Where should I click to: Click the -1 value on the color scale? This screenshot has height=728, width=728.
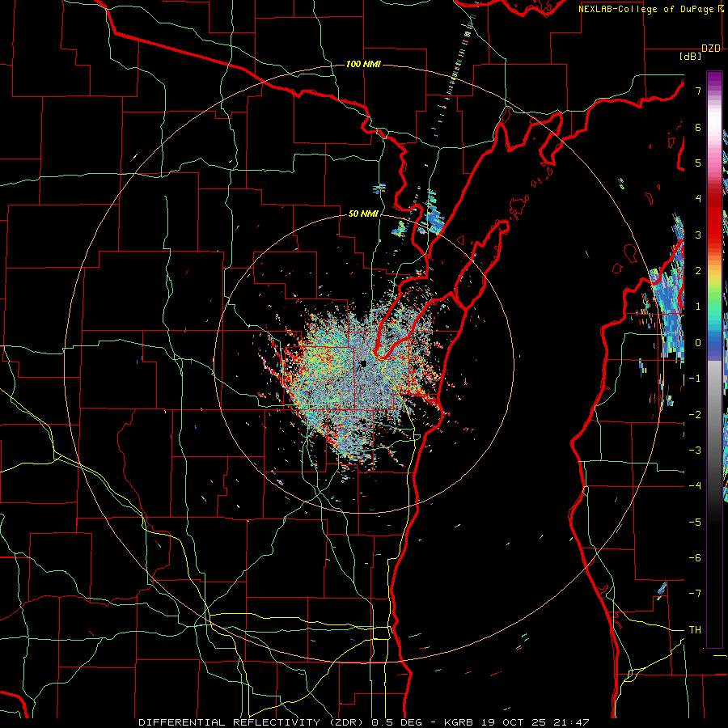pyautogui.click(x=695, y=379)
